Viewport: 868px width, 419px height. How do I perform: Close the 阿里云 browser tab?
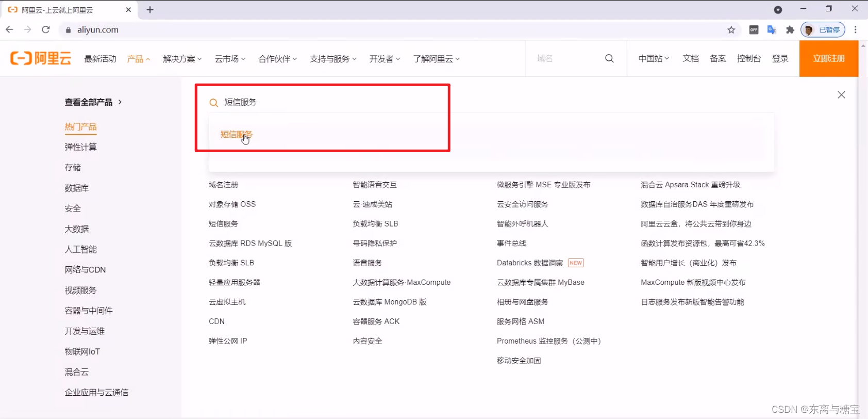(x=128, y=10)
